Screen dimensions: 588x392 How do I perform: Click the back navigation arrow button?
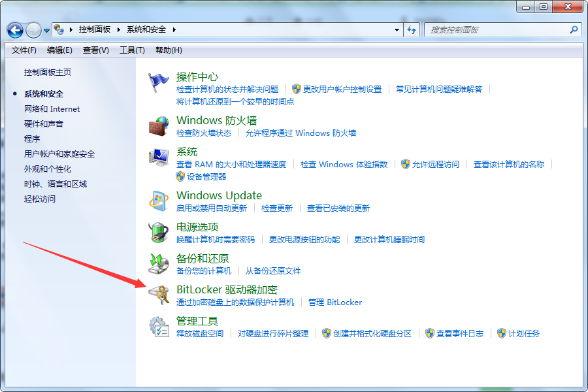point(16,30)
